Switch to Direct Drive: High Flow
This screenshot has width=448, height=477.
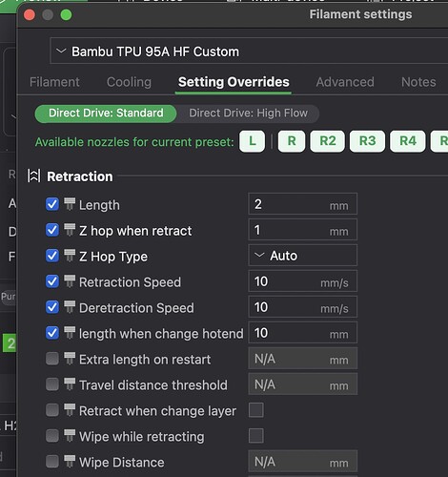(248, 114)
